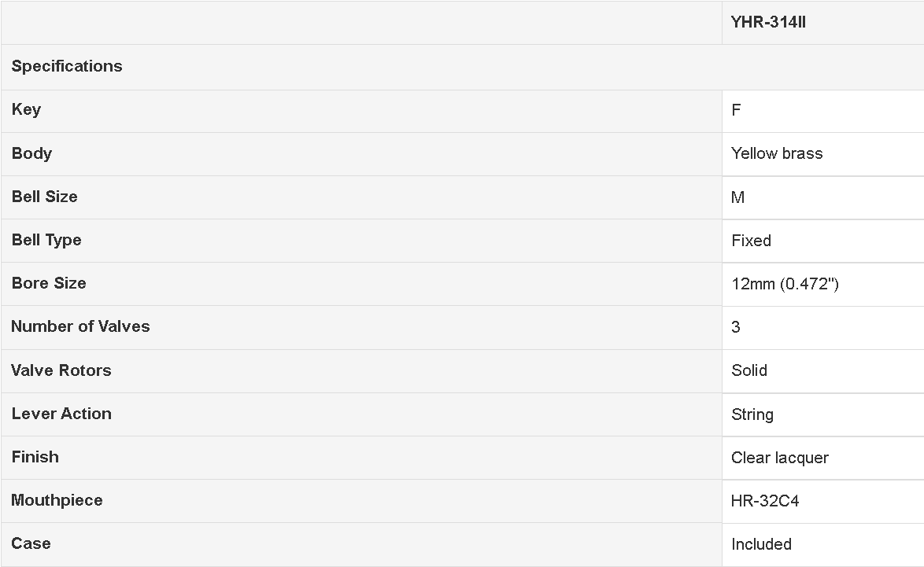The image size is (924, 567).
Task: Select the Key value F
Action: [x=736, y=110]
